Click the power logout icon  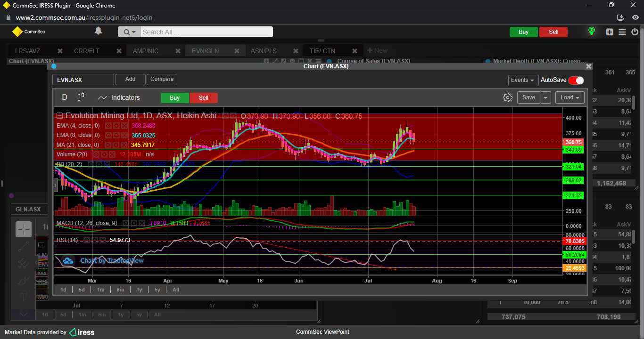click(x=634, y=32)
